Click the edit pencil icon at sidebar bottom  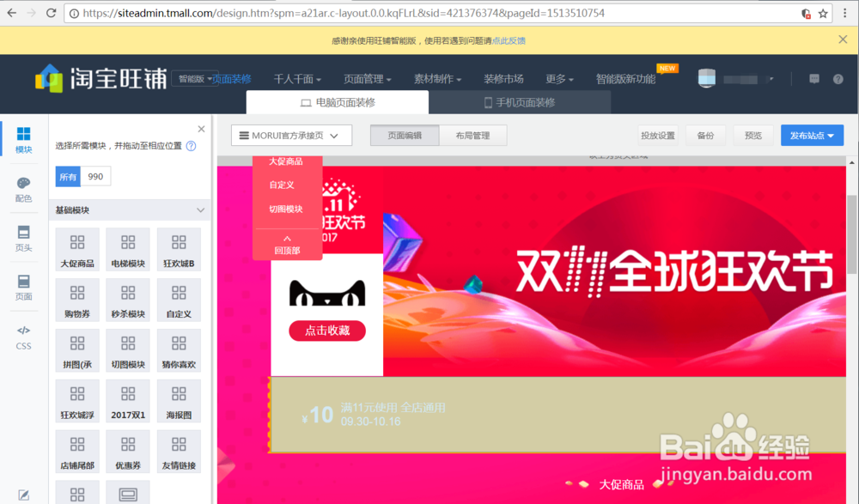(x=23, y=495)
